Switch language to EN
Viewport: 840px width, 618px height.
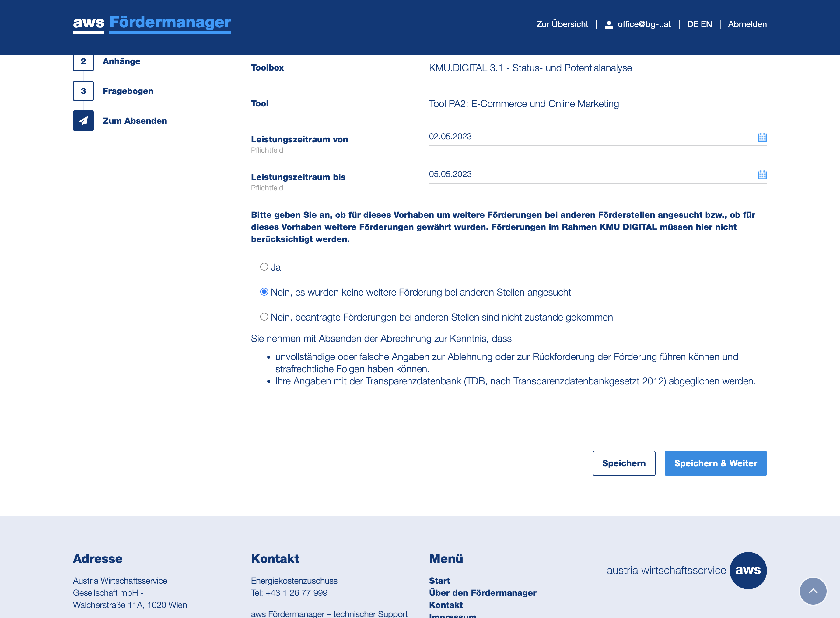point(706,24)
